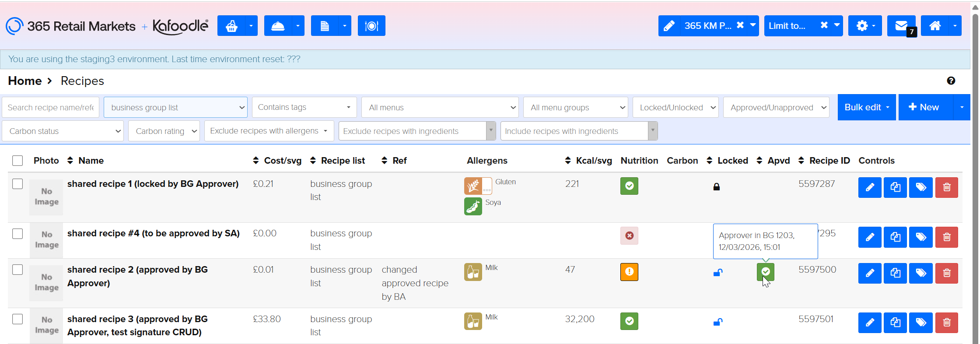
Task: Expand the arrow next to New button
Action: tap(962, 107)
